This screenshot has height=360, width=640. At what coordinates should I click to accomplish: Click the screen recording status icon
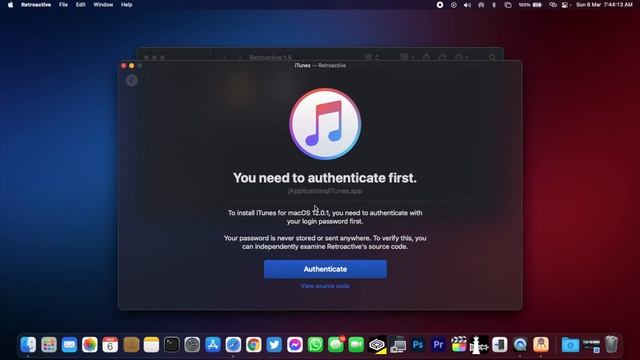pos(440,5)
